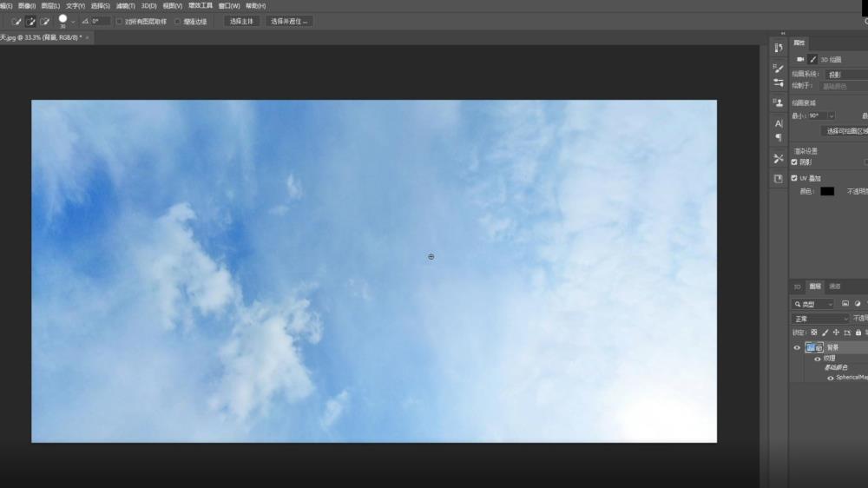Screen dimensions: 868x488
Task: Click the brush angle 0° input field
Action: (100, 21)
